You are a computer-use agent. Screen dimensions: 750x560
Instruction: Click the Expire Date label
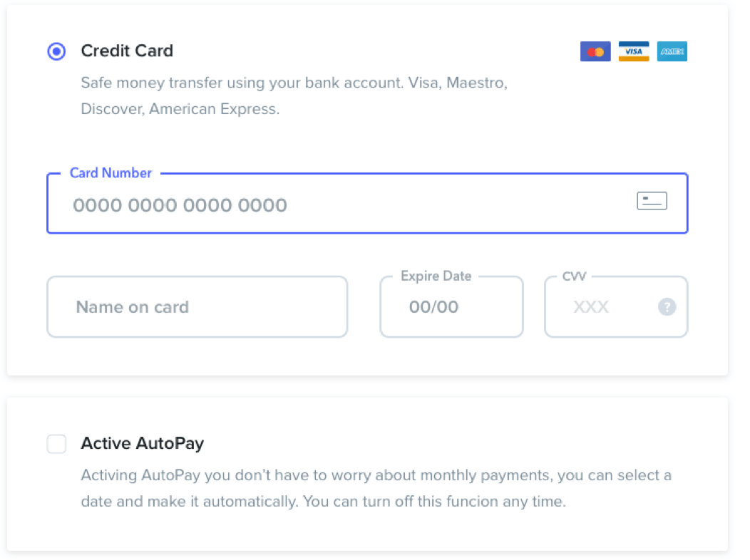(x=435, y=276)
